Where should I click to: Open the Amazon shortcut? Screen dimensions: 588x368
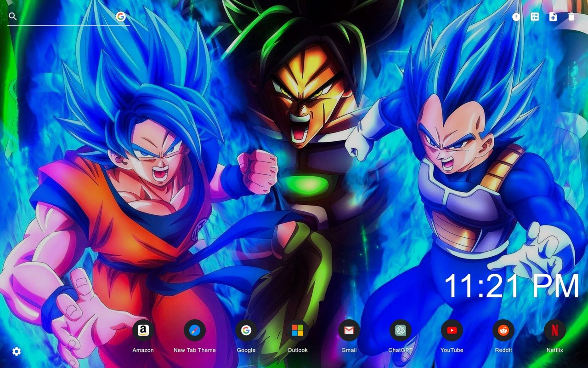(x=143, y=330)
